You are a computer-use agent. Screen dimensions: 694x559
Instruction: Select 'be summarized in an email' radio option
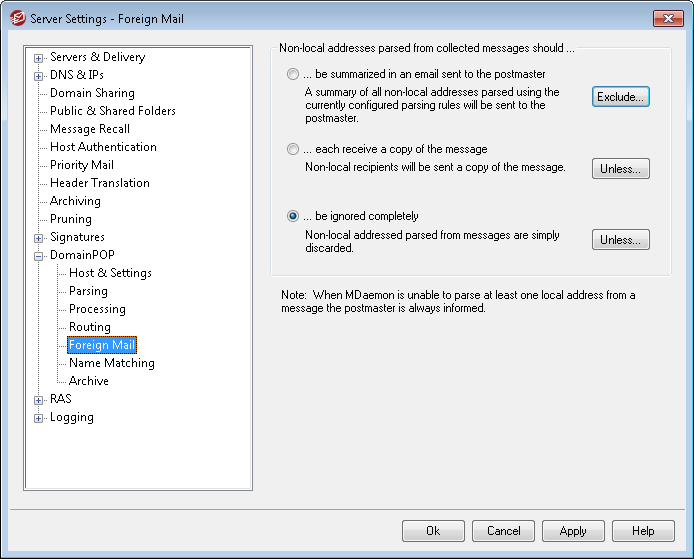click(x=293, y=74)
